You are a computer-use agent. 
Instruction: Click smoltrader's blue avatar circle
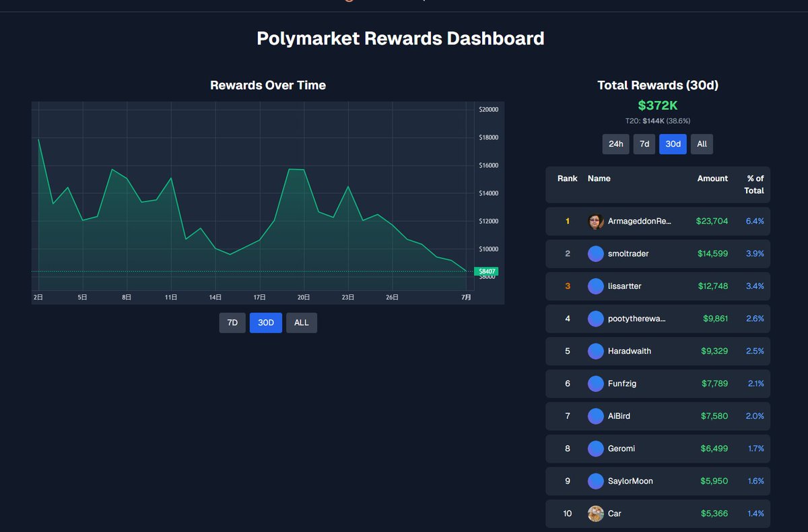pos(595,254)
